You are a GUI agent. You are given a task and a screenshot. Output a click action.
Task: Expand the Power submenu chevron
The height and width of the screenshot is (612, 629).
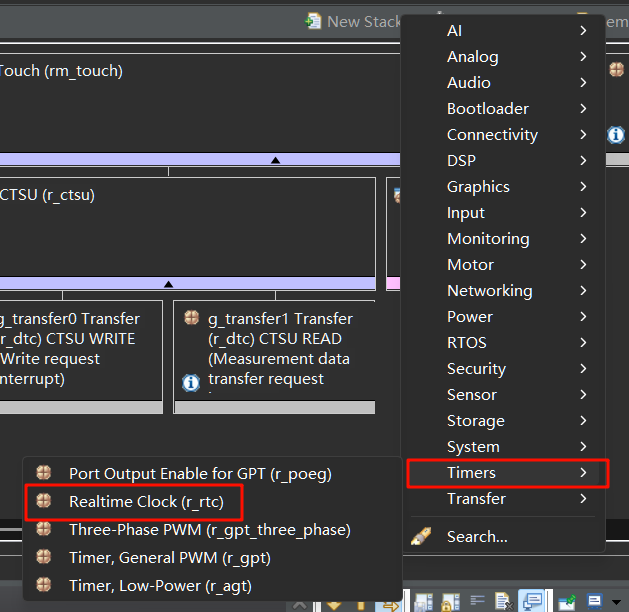pos(583,317)
